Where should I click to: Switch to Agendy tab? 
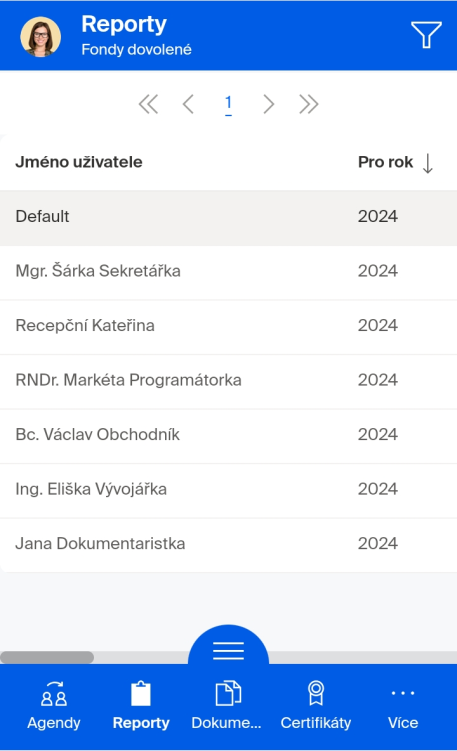point(54,705)
